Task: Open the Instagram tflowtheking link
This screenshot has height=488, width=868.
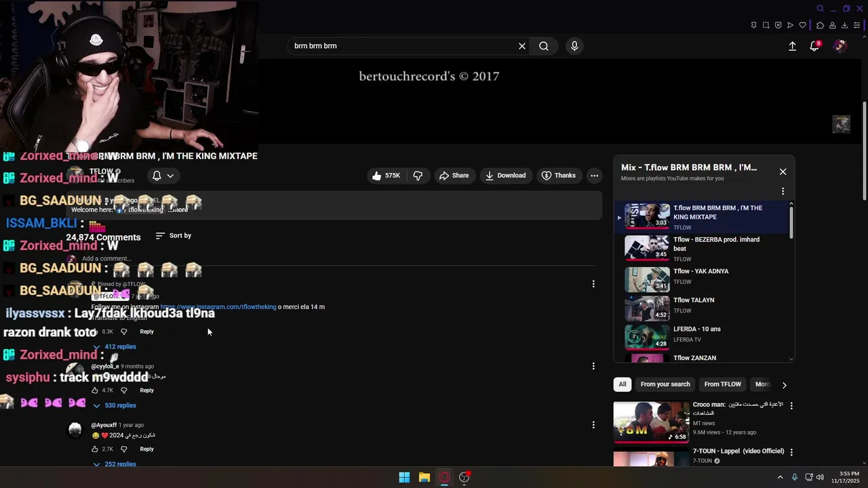Action: (x=218, y=307)
